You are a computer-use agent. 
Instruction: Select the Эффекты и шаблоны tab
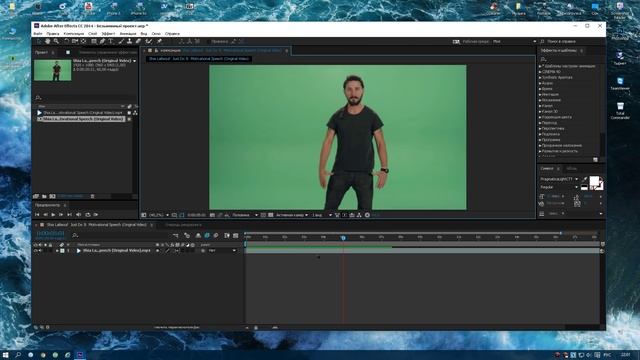tap(558, 51)
